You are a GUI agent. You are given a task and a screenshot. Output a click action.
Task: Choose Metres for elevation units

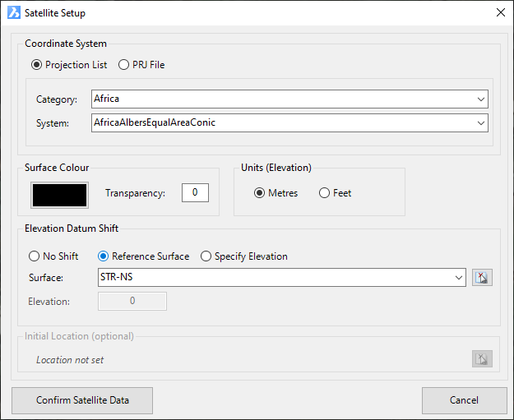(x=259, y=193)
